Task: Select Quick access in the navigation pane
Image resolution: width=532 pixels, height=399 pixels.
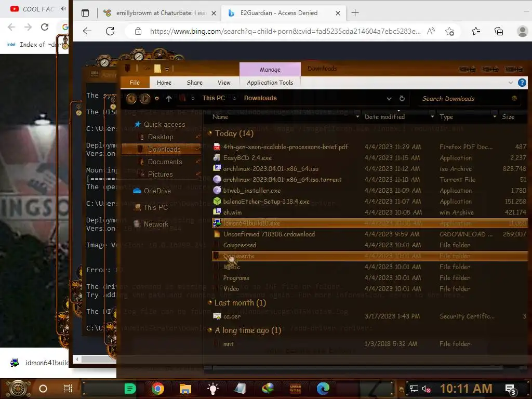Action: [164, 124]
